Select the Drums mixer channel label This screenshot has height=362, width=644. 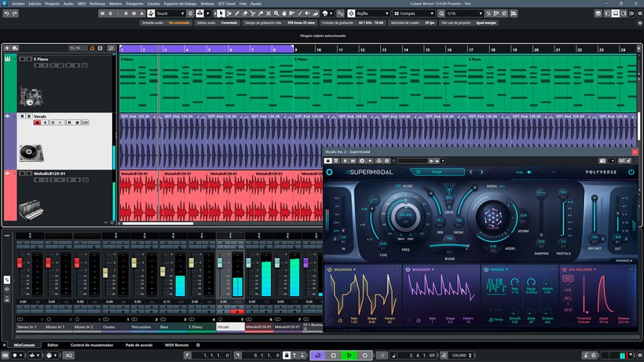pyautogui.click(x=109, y=327)
